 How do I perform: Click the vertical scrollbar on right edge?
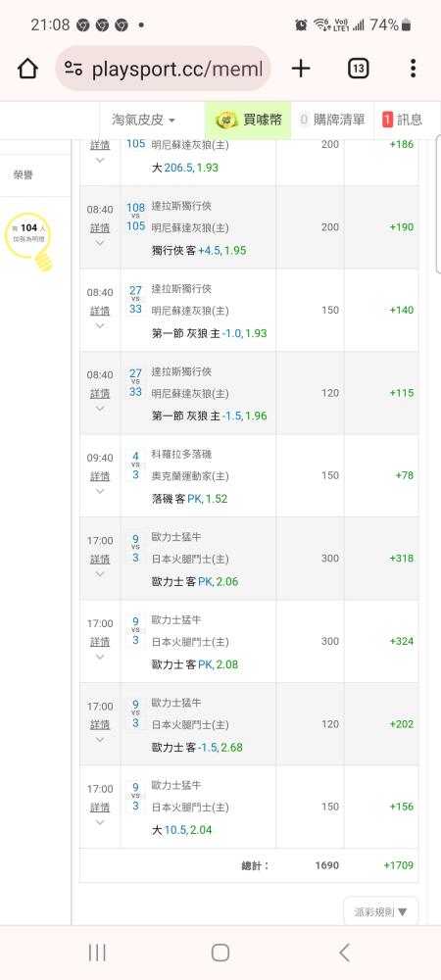pyautogui.click(x=438, y=205)
